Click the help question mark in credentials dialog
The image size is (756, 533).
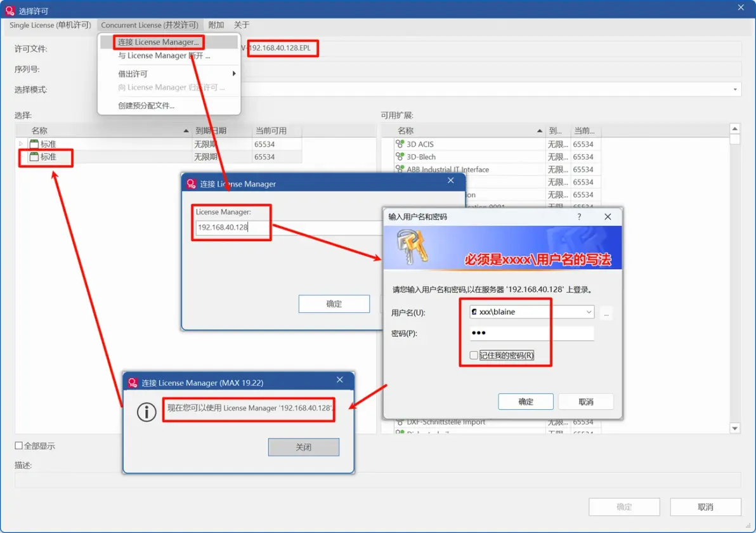pos(579,216)
